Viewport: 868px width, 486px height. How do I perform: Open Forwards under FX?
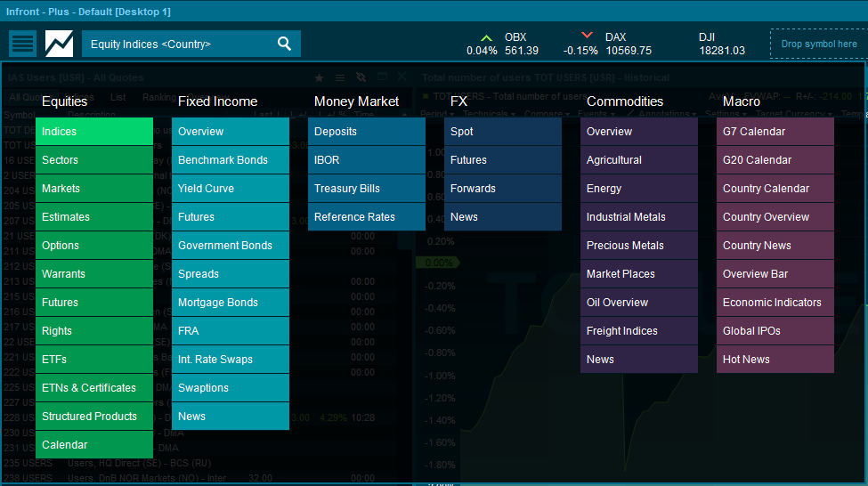(x=503, y=188)
